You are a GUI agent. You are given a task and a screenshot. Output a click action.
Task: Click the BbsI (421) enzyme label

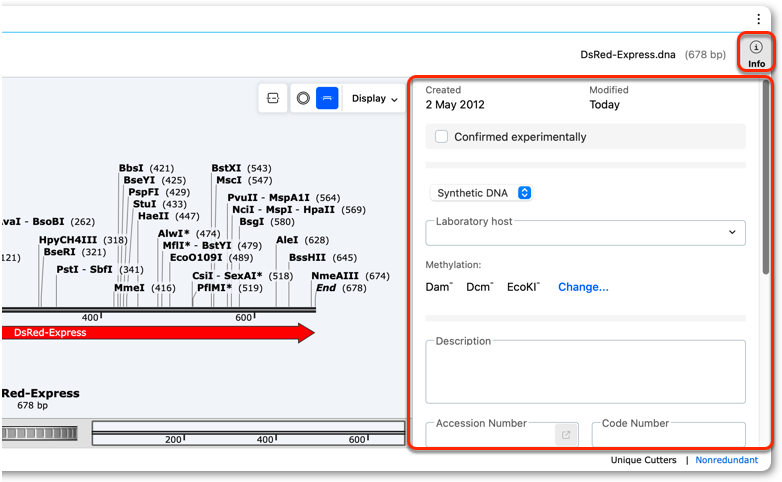[x=146, y=168]
